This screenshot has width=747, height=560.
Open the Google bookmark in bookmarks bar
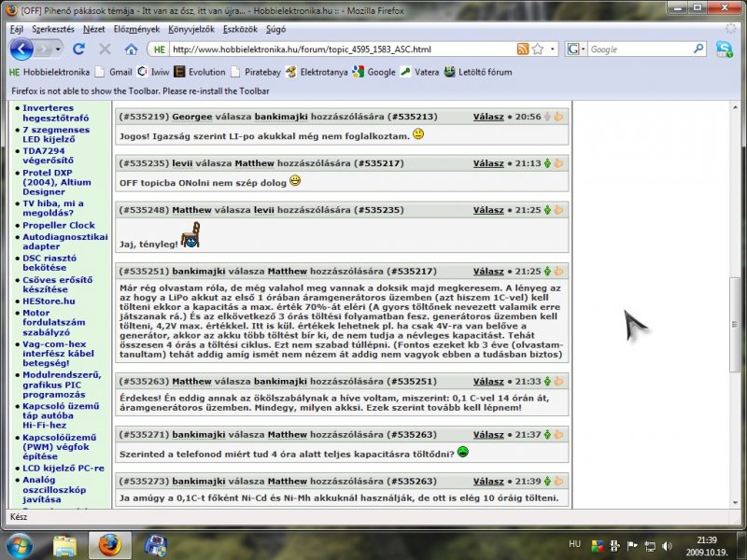coord(374,72)
